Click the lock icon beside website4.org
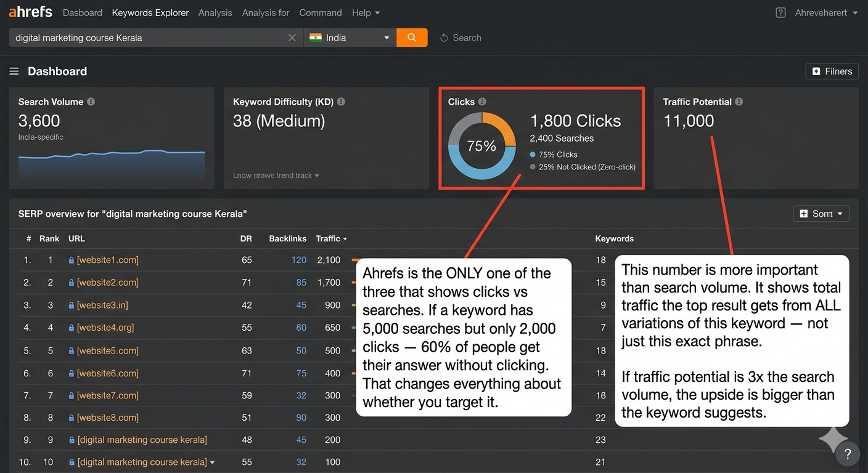The image size is (868, 473). [72, 328]
